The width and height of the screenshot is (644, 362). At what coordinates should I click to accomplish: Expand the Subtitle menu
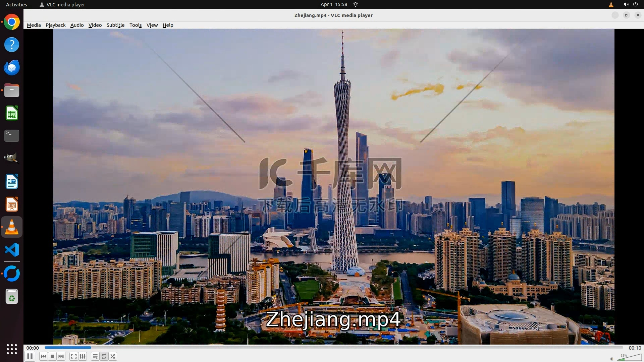click(115, 25)
